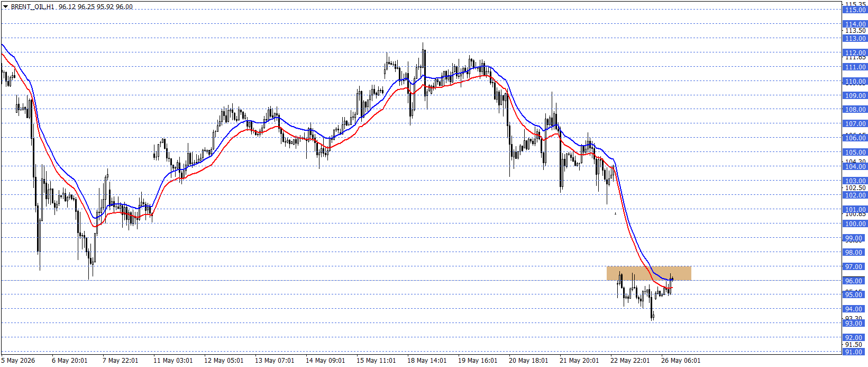Click the 108.00 price level label

[x=855, y=109]
